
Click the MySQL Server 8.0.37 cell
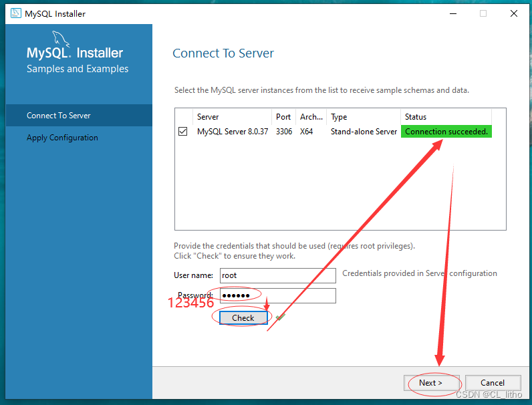[233, 132]
